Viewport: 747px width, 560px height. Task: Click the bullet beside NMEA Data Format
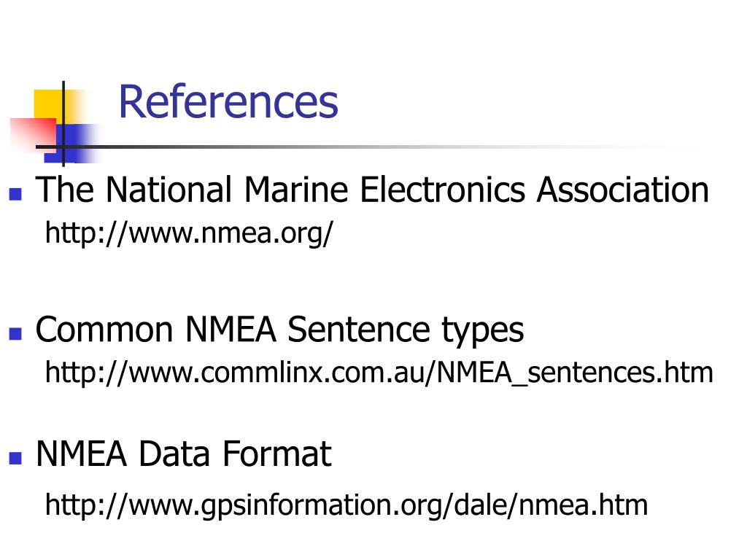click(15, 458)
